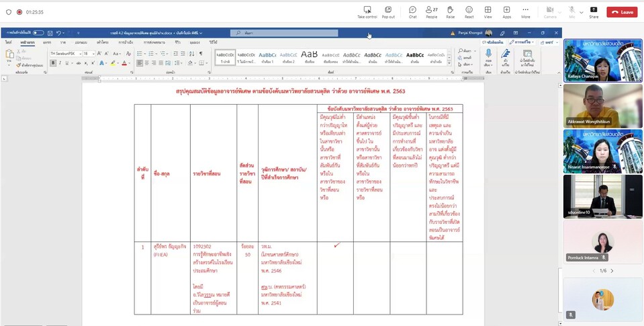Raise your hand in the meeting

pos(450,12)
